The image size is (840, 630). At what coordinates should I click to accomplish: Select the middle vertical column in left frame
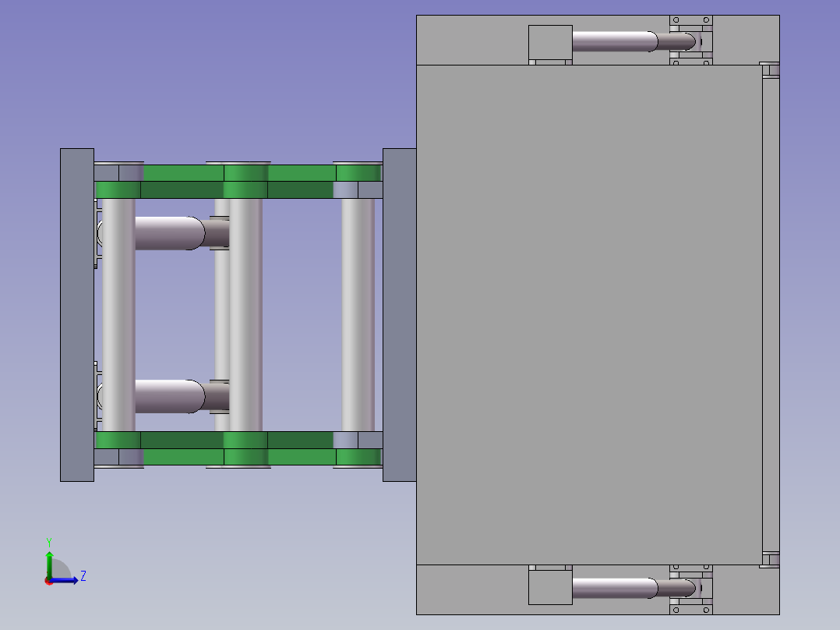coord(245,315)
